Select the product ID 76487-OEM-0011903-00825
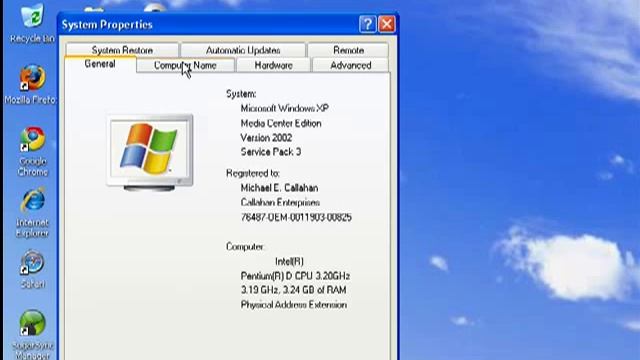The height and width of the screenshot is (360, 640). [296, 217]
